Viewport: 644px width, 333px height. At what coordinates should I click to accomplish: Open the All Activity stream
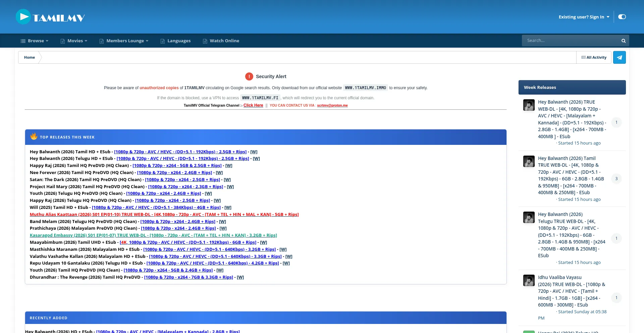pyautogui.click(x=594, y=57)
